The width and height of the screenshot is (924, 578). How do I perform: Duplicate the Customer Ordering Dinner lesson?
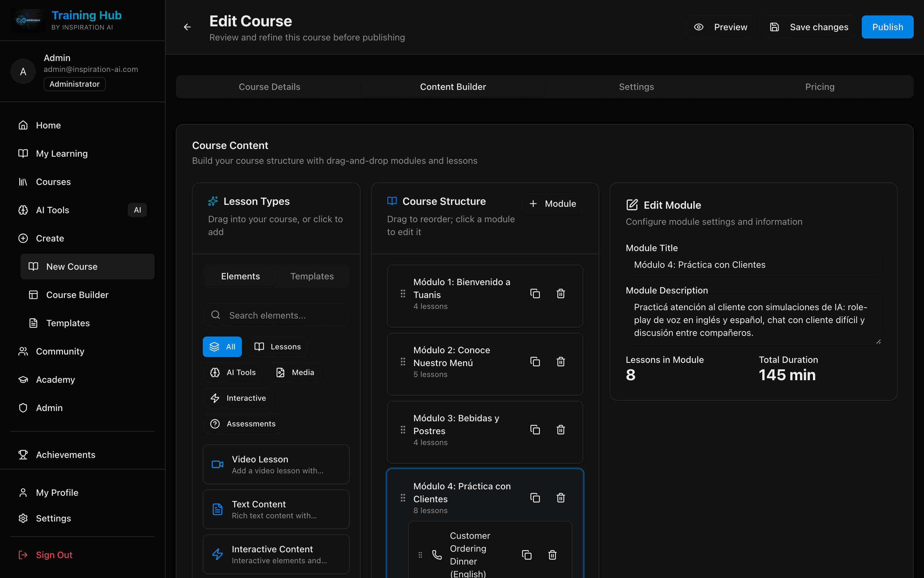[x=526, y=555]
